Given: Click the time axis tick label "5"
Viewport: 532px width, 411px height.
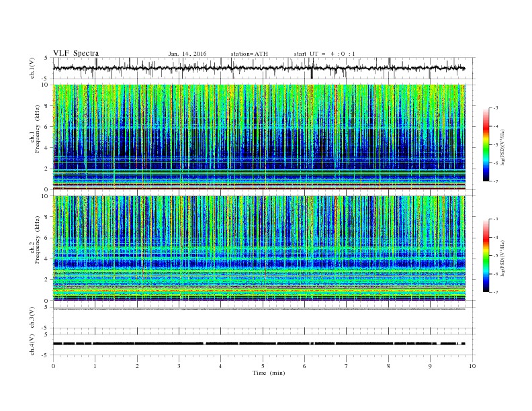Looking at the screenshot, I should (263, 366).
